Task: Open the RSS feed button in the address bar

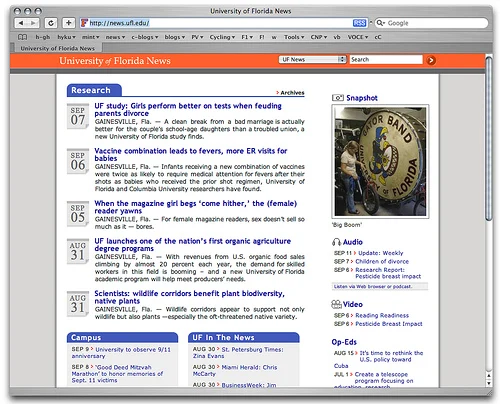Action: click(359, 23)
